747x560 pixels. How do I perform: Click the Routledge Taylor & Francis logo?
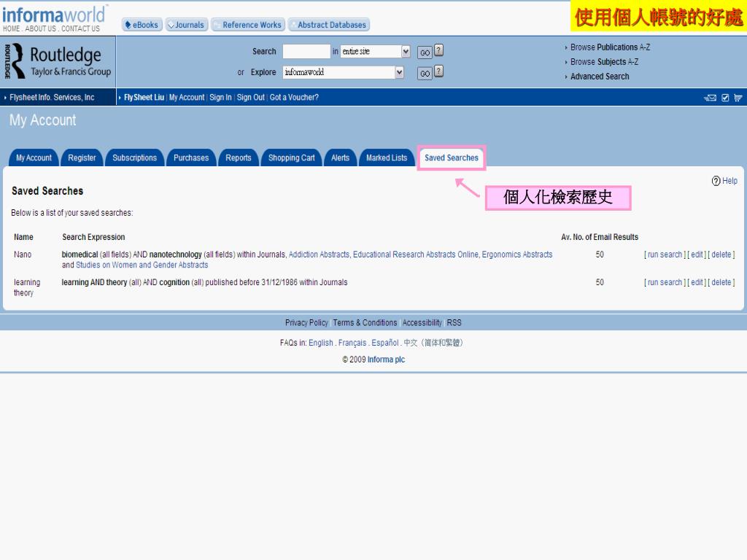tap(58, 61)
